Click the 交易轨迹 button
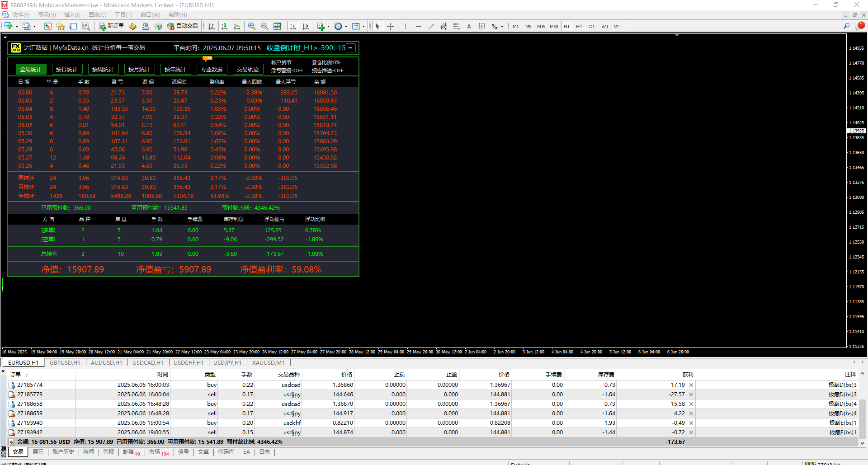Screen dimensions: 868x465 pyautogui.click(x=247, y=69)
